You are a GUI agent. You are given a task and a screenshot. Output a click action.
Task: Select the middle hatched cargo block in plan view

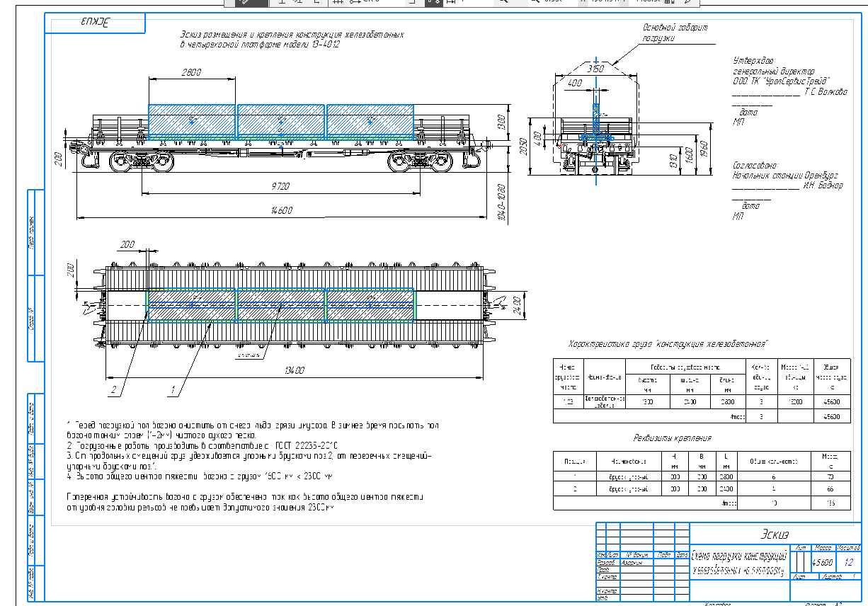tap(280, 304)
